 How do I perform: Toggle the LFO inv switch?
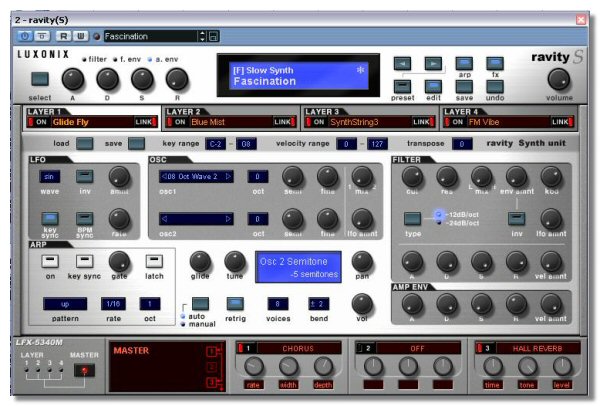click(x=85, y=177)
